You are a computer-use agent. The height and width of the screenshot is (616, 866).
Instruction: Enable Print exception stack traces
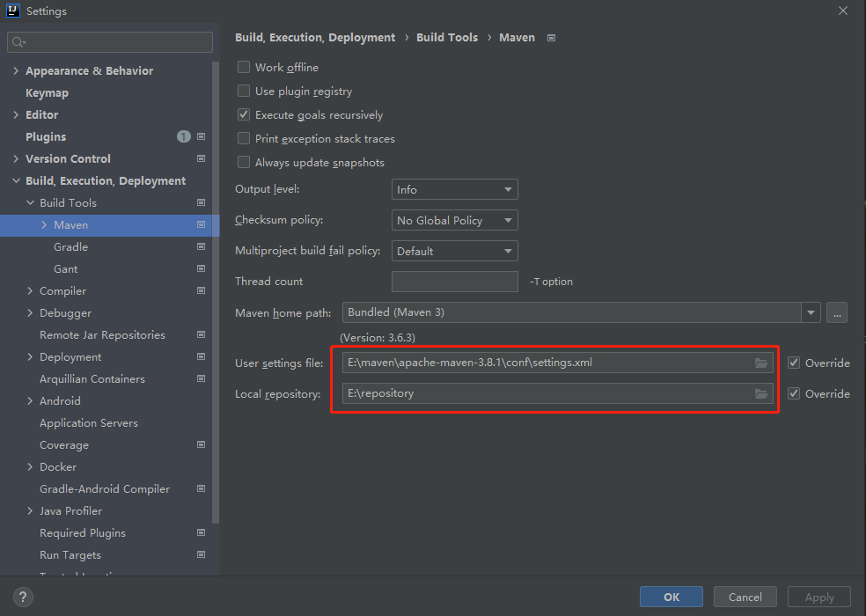pyautogui.click(x=244, y=139)
